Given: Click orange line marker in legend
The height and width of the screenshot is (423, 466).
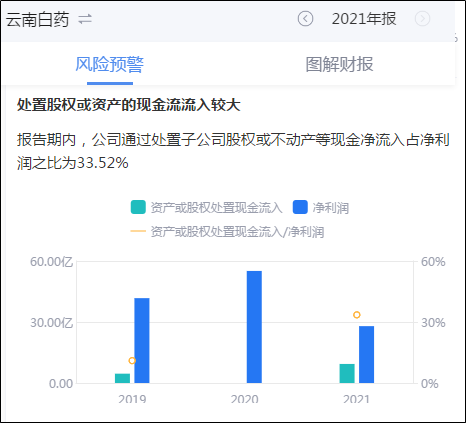Looking at the screenshot, I should (x=138, y=231).
